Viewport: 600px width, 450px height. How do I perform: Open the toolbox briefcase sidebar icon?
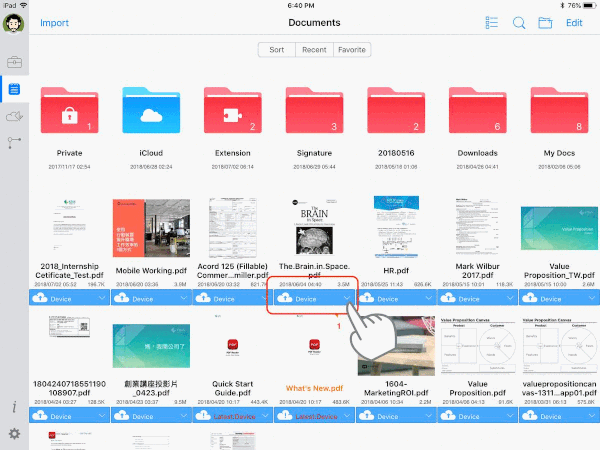tap(14, 62)
